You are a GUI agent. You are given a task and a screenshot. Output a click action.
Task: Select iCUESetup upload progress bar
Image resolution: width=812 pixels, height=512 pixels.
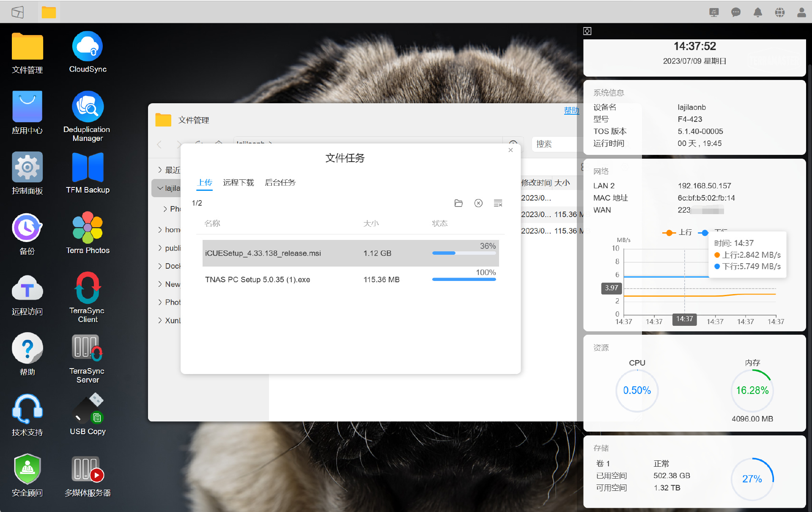click(464, 253)
